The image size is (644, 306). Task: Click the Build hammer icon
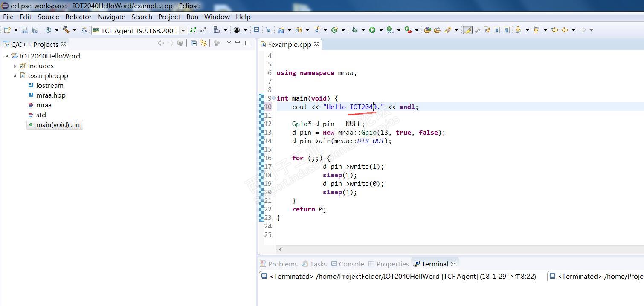(66, 30)
